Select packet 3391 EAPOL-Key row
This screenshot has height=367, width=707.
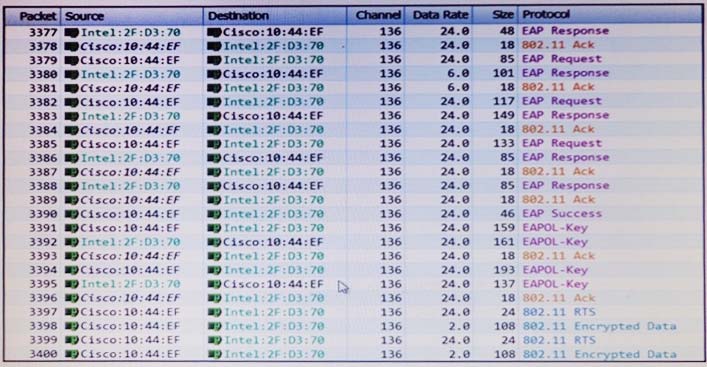353,228
